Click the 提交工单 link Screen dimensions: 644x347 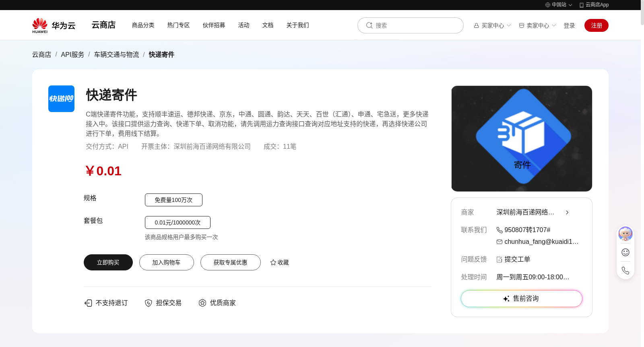tap(517, 260)
